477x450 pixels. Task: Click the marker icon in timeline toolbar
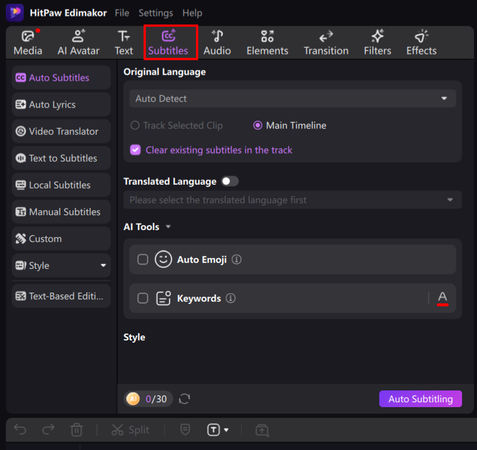(x=185, y=430)
